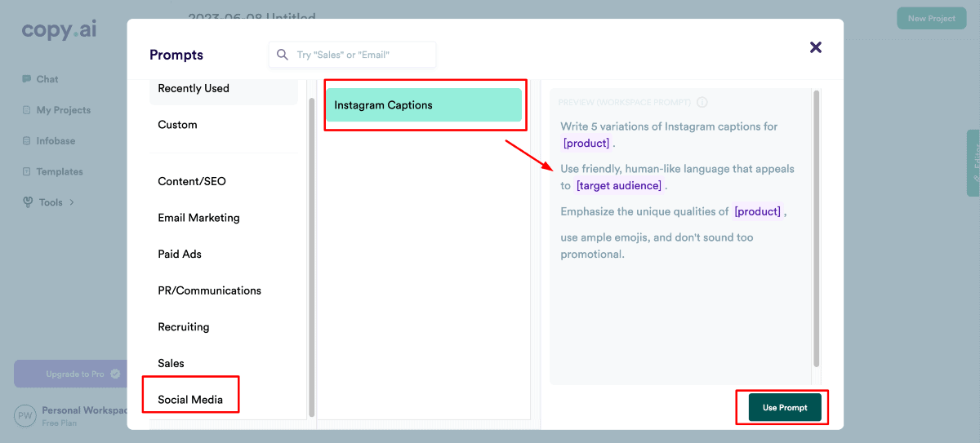Click the Upgrade to Pro button
The width and height of the screenshot is (980, 443).
pyautogui.click(x=75, y=374)
